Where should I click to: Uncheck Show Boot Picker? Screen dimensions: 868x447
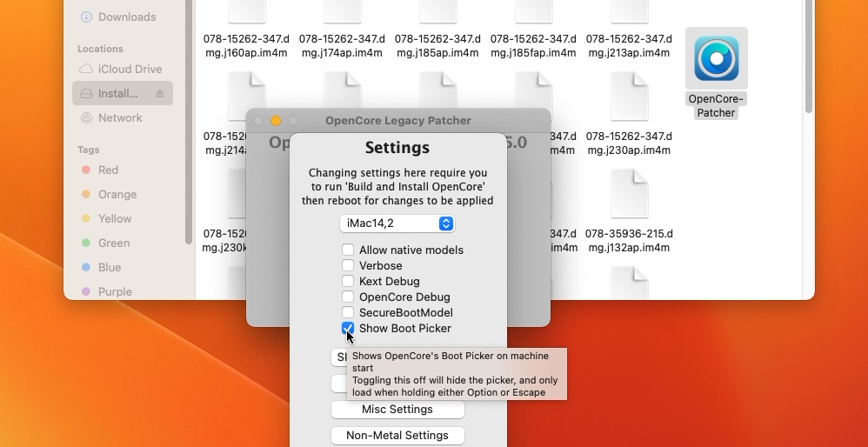click(x=348, y=328)
